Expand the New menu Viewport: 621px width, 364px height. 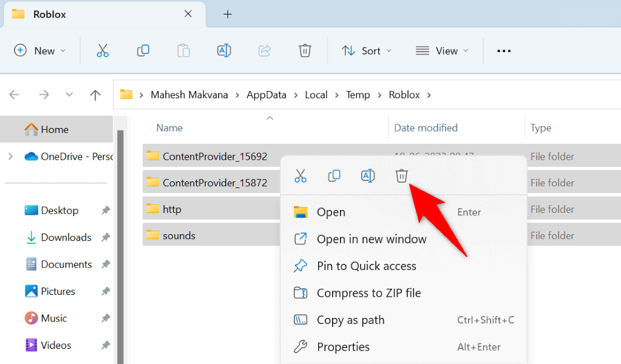pyautogui.click(x=40, y=50)
